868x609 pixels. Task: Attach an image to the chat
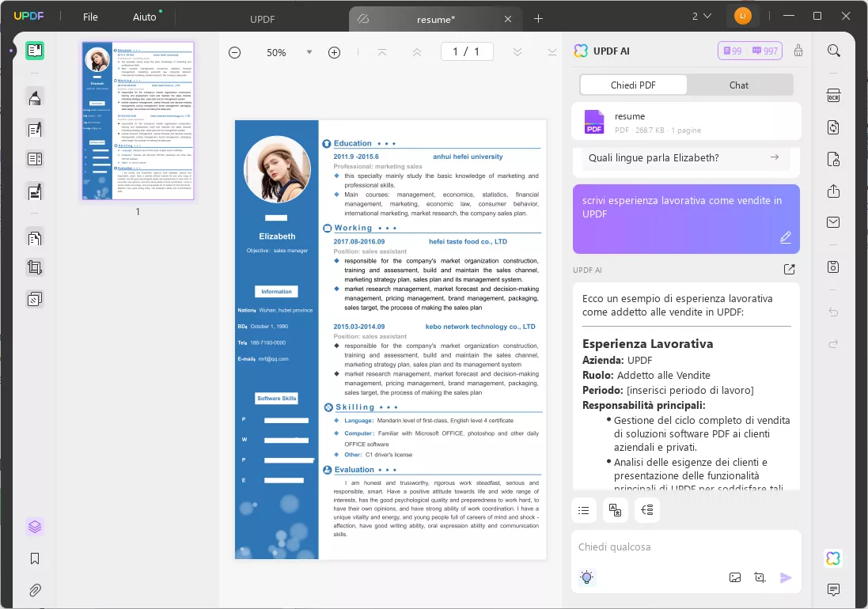coord(735,577)
